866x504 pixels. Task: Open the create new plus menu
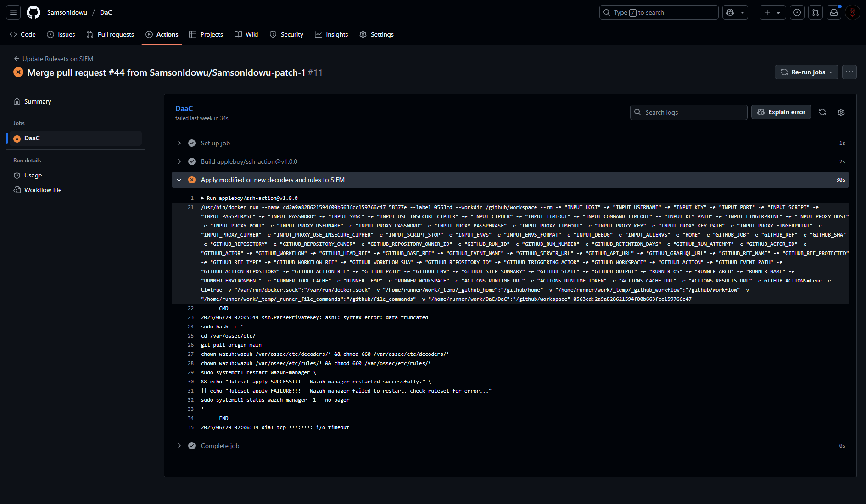[772, 12]
